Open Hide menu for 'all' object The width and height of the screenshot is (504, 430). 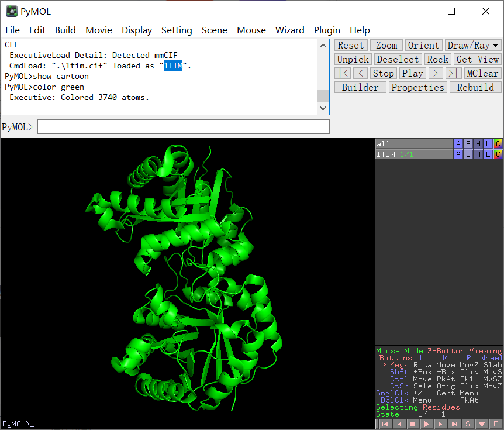pyautogui.click(x=478, y=144)
